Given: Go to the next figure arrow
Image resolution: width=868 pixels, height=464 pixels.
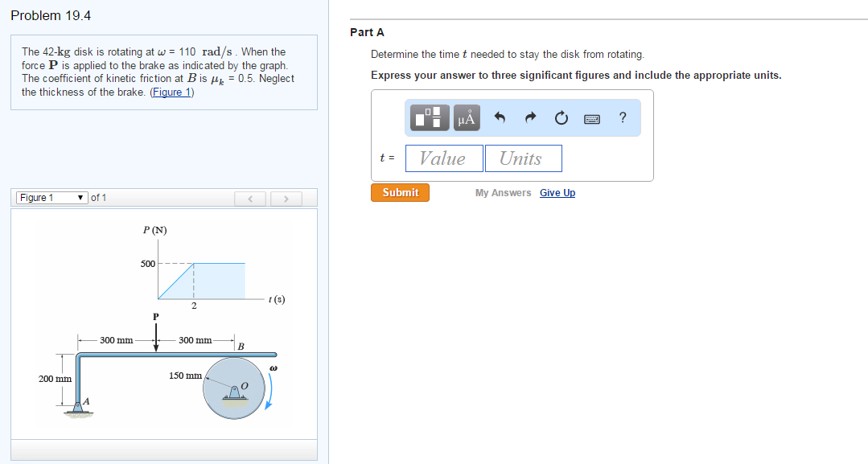Looking at the screenshot, I should click(x=286, y=198).
